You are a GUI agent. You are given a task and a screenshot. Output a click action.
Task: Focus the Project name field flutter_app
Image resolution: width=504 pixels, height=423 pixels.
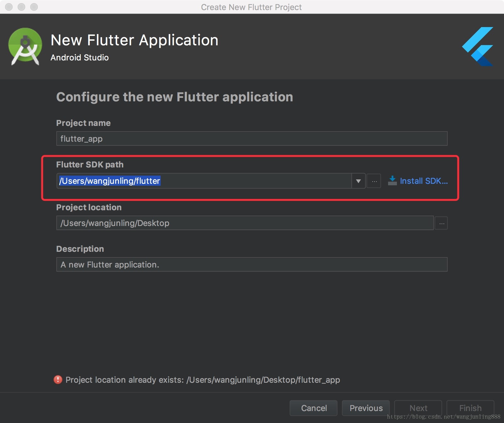pos(252,138)
